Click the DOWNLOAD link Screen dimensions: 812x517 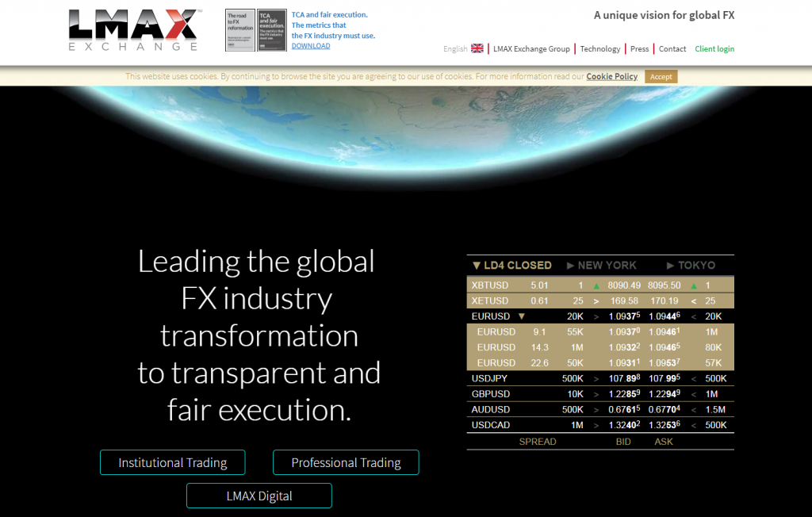[x=311, y=45]
